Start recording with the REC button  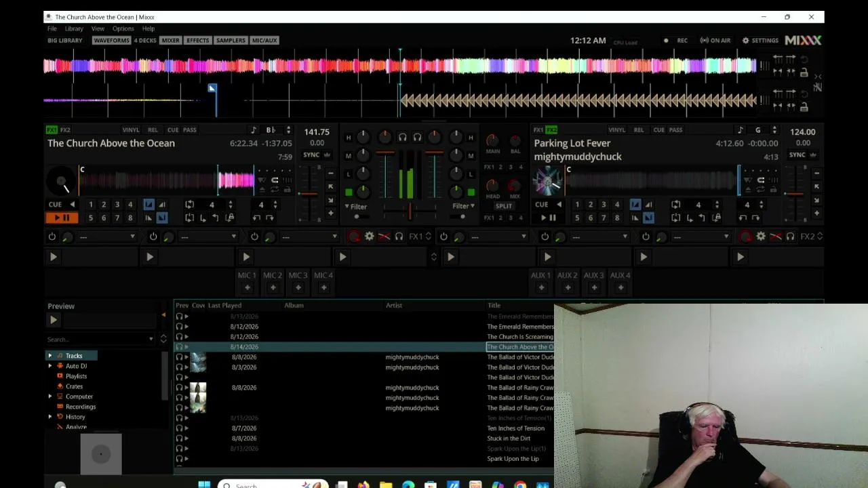(x=676, y=41)
